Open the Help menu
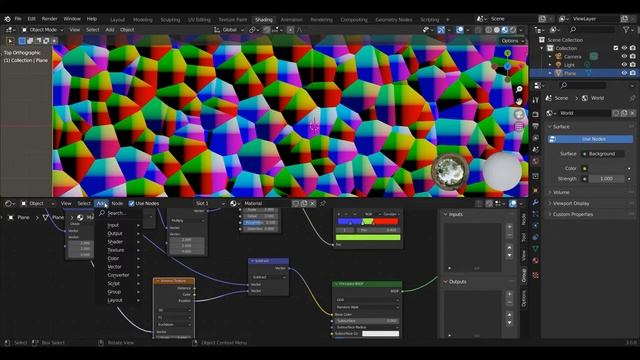Image resolution: width=640 pixels, height=360 pixels. point(92,19)
